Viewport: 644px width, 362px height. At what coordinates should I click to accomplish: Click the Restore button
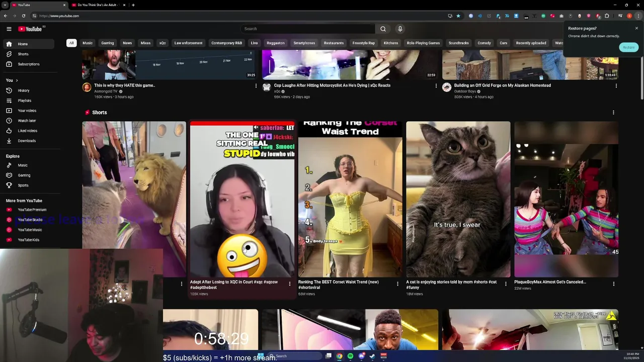pos(628,47)
